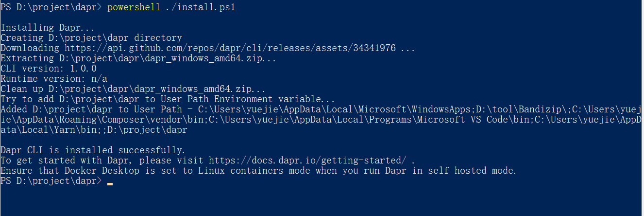Click the 'Runtime version: n/a' line
The height and width of the screenshot is (216, 644).
[54, 79]
